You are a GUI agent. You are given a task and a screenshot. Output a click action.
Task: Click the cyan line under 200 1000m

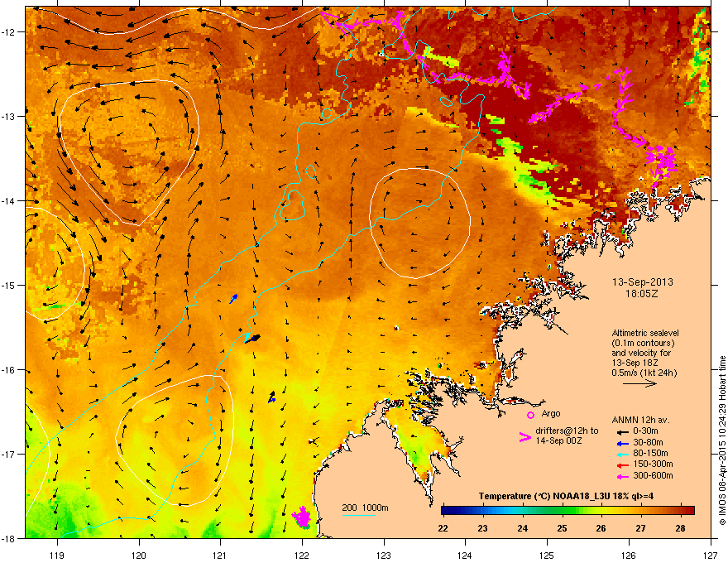[359, 515]
